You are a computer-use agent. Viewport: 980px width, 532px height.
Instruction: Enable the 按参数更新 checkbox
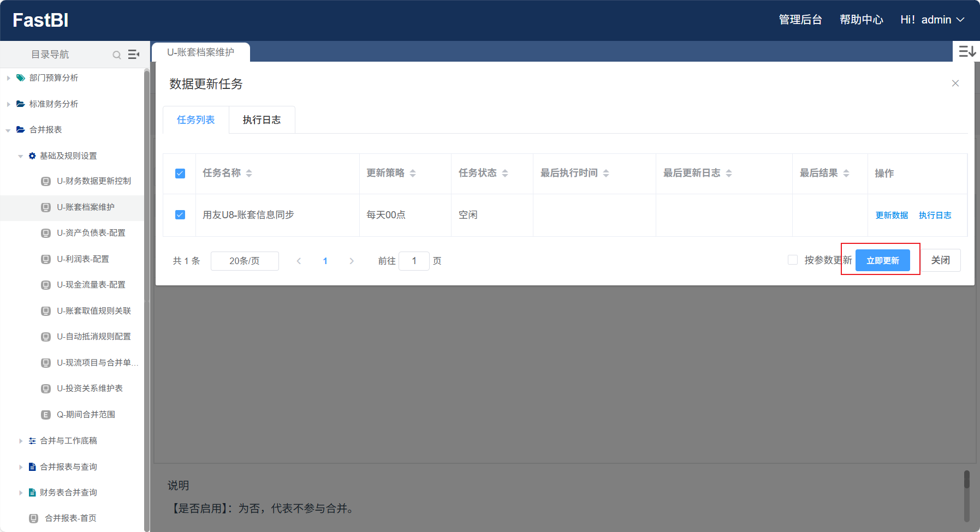coord(792,260)
